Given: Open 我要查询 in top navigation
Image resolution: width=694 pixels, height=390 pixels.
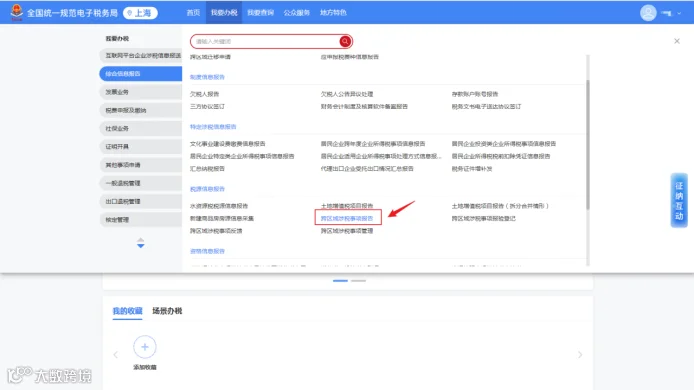Looking at the screenshot, I should (260, 12).
